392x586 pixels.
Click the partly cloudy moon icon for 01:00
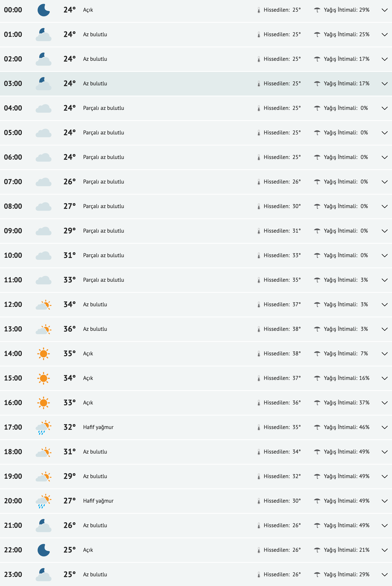coord(44,34)
